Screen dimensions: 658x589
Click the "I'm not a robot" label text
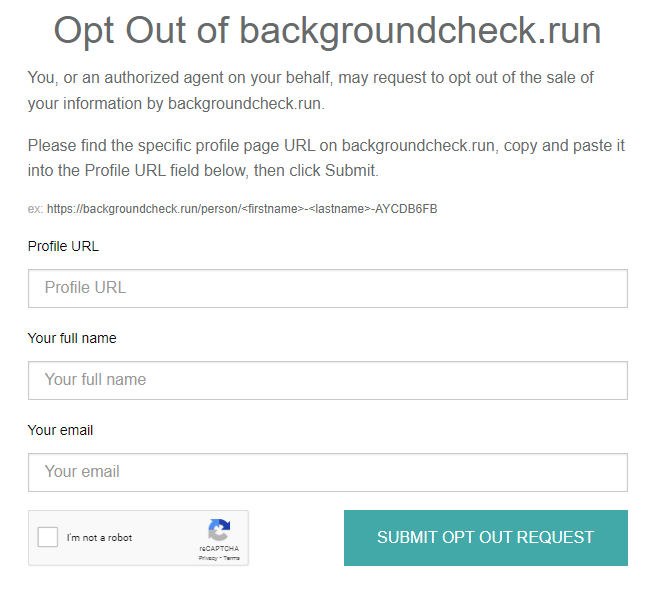99,538
